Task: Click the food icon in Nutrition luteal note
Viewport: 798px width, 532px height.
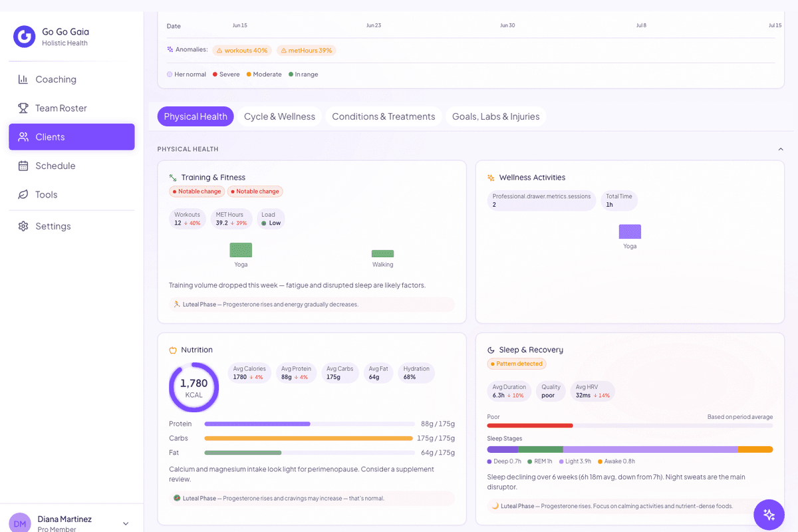Action: click(x=177, y=497)
